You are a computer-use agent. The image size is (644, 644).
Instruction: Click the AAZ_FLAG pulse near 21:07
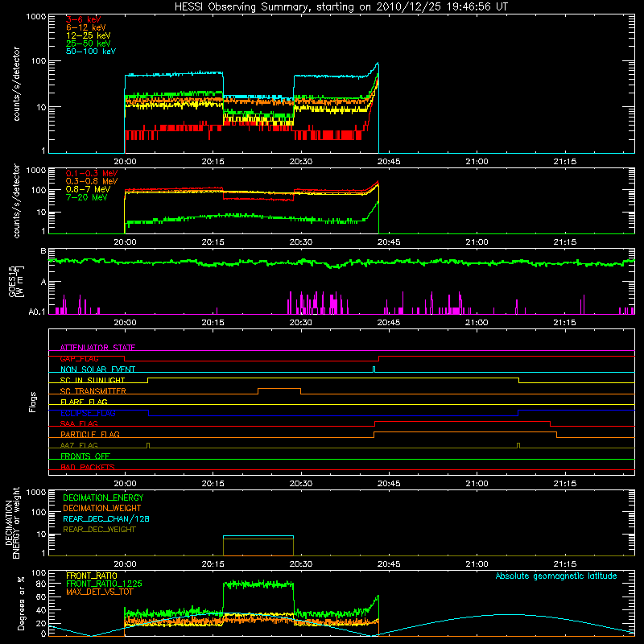click(518, 445)
